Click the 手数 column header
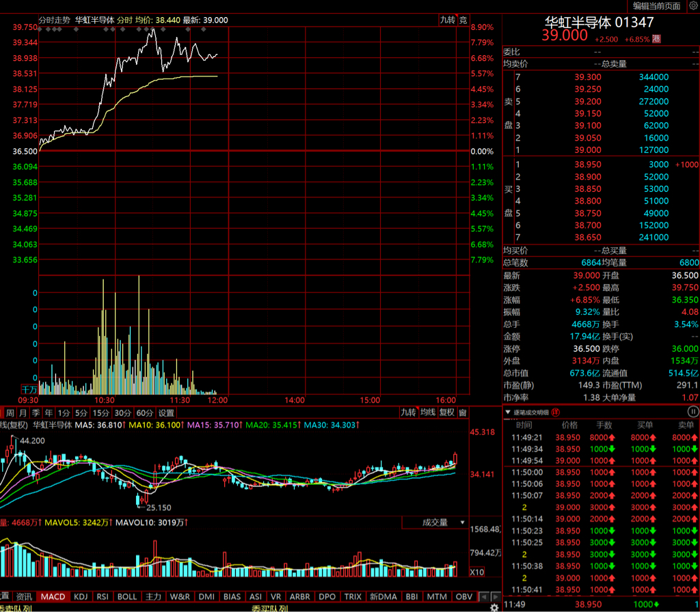Viewport: 700px width, 612px height. point(604,425)
